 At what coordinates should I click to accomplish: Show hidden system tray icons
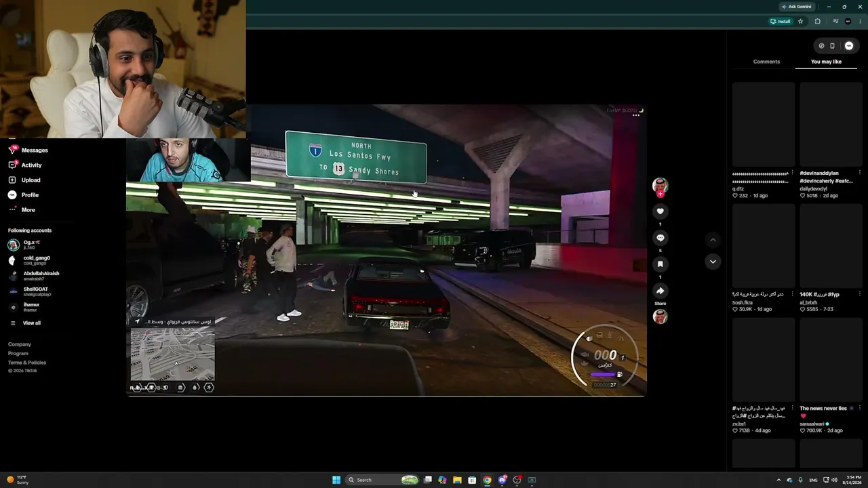(778, 480)
